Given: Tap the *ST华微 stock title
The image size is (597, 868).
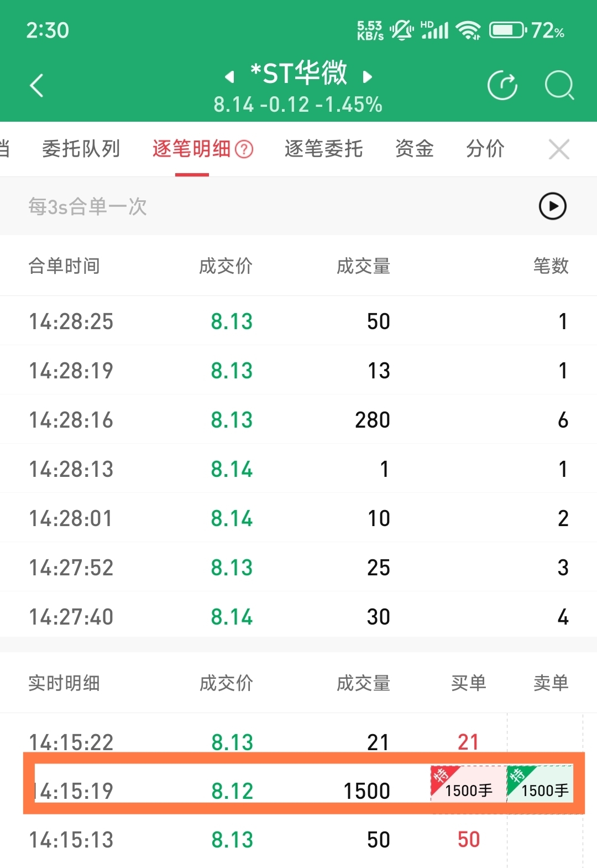Looking at the screenshot, I should click(298, 73).
